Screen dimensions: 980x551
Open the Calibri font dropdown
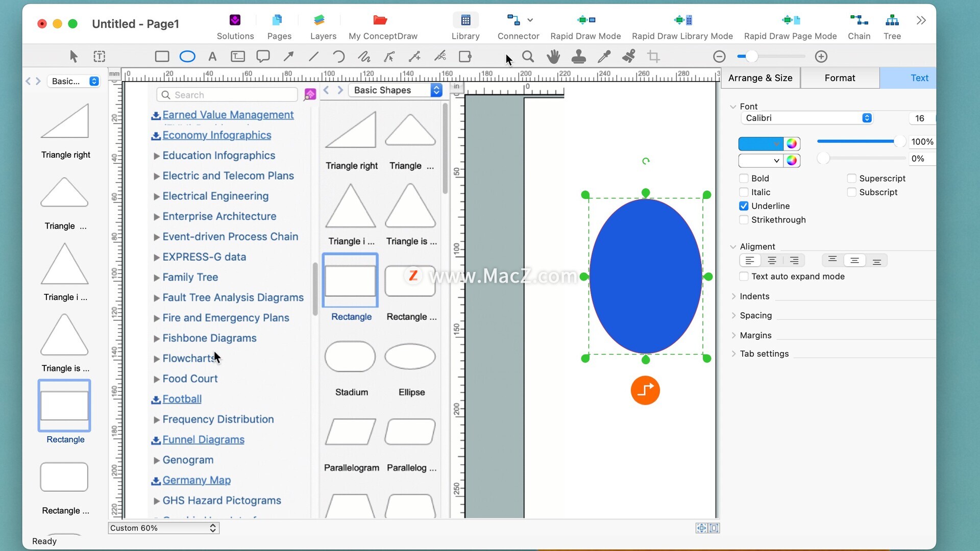[x=806, y=118]
